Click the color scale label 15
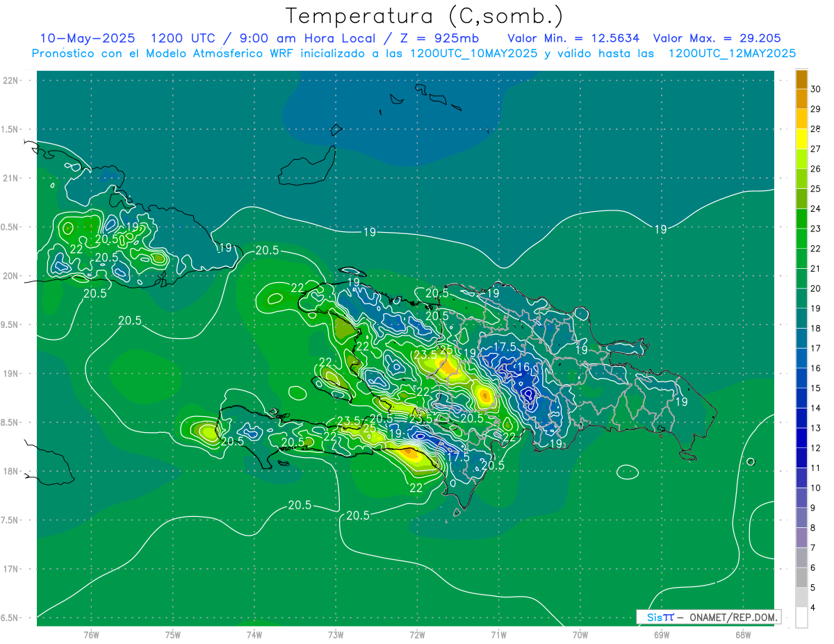This screenshot has width=834, height=644. (816, 388)
